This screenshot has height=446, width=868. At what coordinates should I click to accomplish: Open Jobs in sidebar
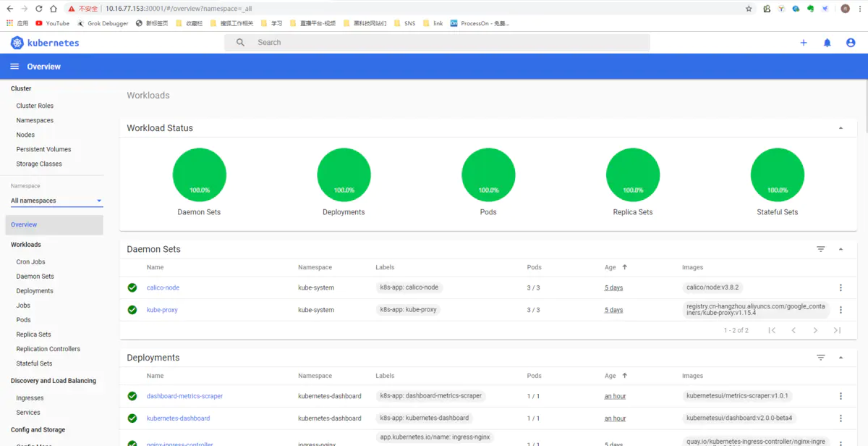point(23,306)
